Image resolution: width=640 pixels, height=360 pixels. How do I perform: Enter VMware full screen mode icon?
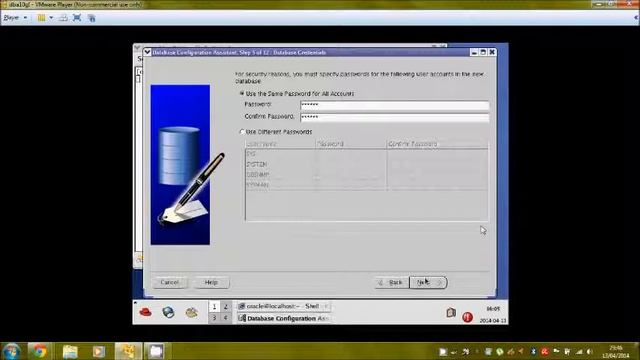pyautogui.click(x=77, y=18)
